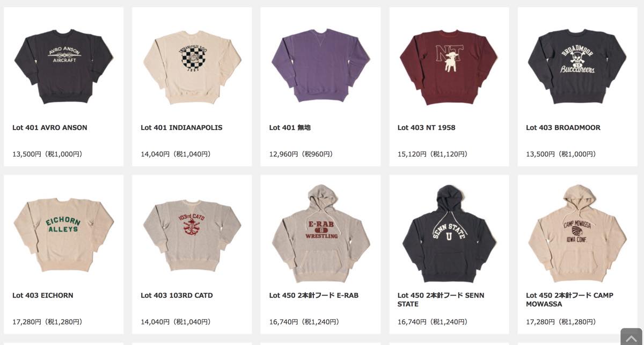Screen dimensions: 644x345
Task: Open the E-RAB Wrestling hoodie image
Action: tap(320, 234)
